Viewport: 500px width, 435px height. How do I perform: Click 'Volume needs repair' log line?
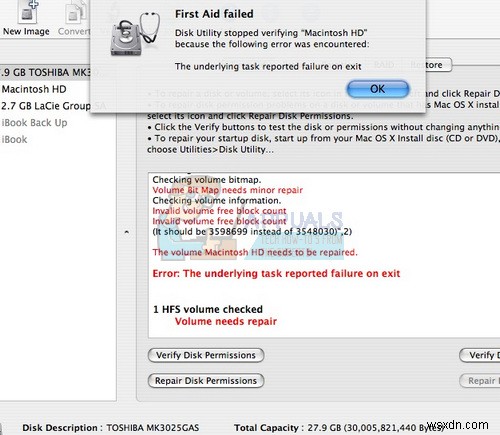point(226,321)
